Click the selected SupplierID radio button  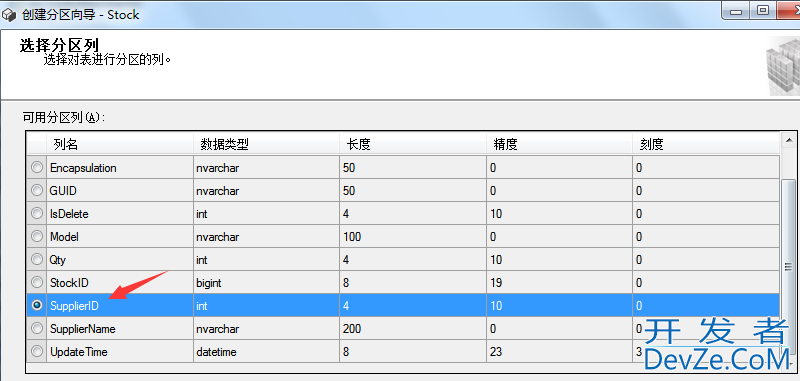(x=37, y=305)
